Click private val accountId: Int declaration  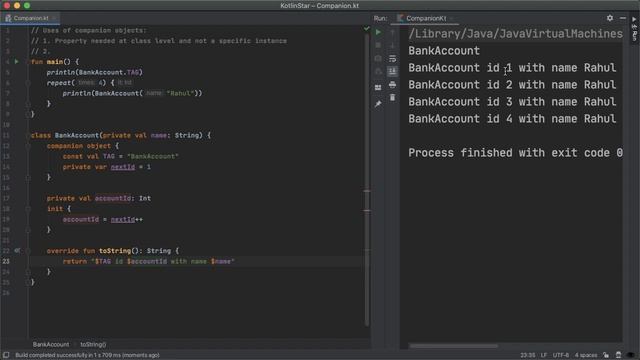tap(99, 198)
